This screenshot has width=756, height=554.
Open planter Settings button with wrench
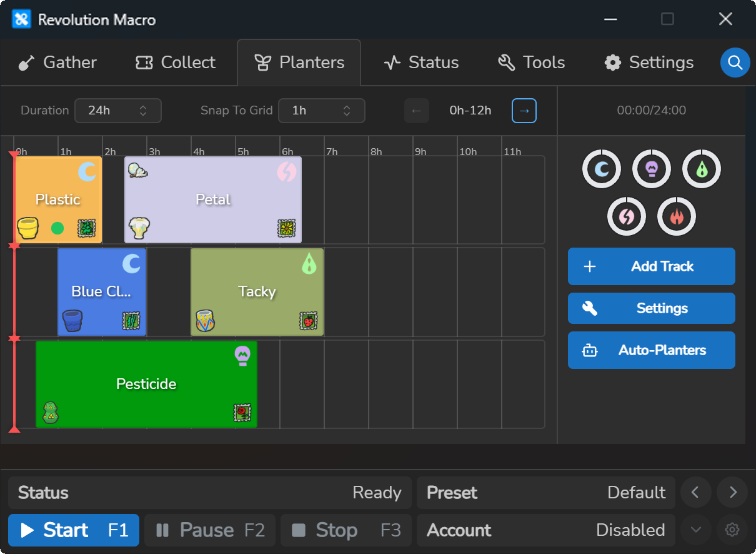pos(652,308)
